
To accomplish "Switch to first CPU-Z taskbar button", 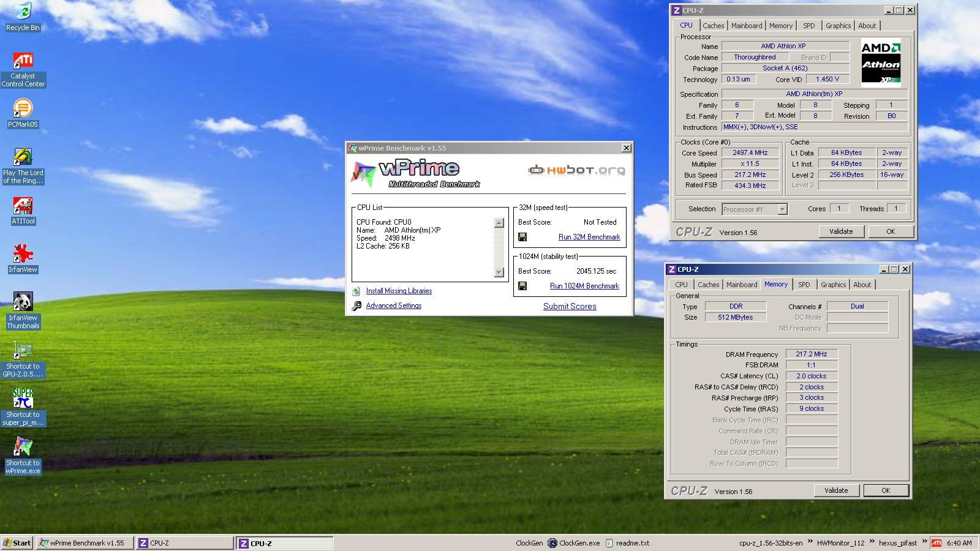I will click(x=184, y=543).
